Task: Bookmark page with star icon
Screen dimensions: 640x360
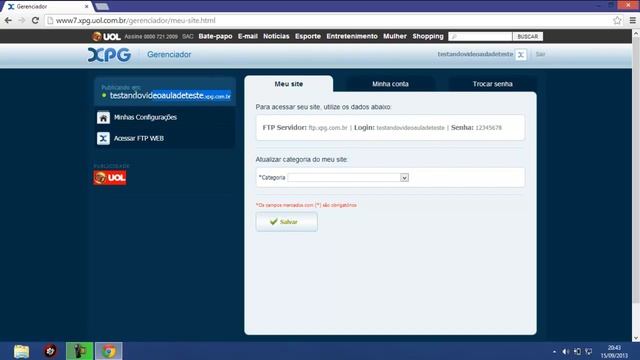Action: point(617,20)
